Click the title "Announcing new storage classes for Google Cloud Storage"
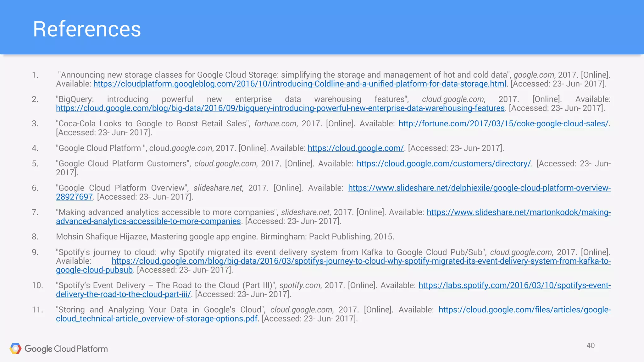Screen dimensions: 644x362 point(167,75)
